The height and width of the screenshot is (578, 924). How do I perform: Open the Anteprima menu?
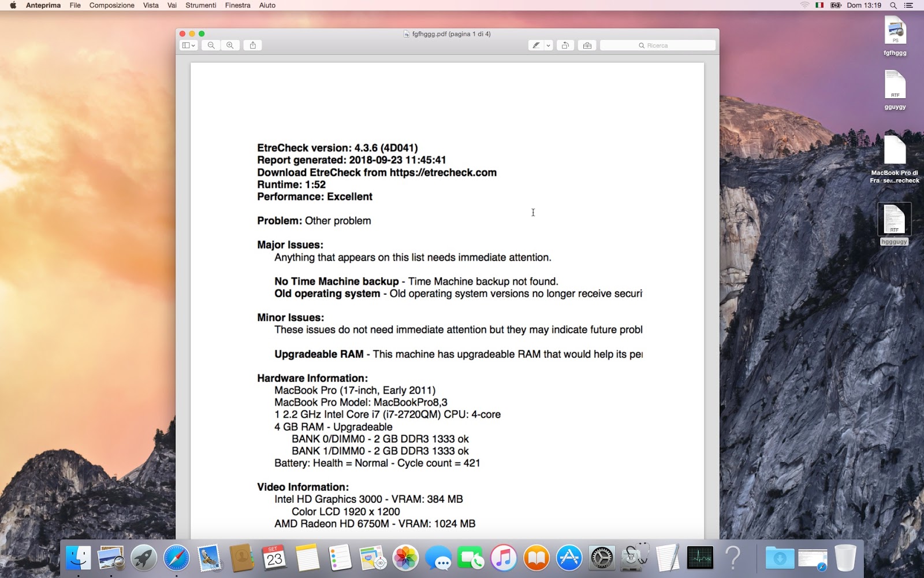pyautogui.click(x=43, y=5)
